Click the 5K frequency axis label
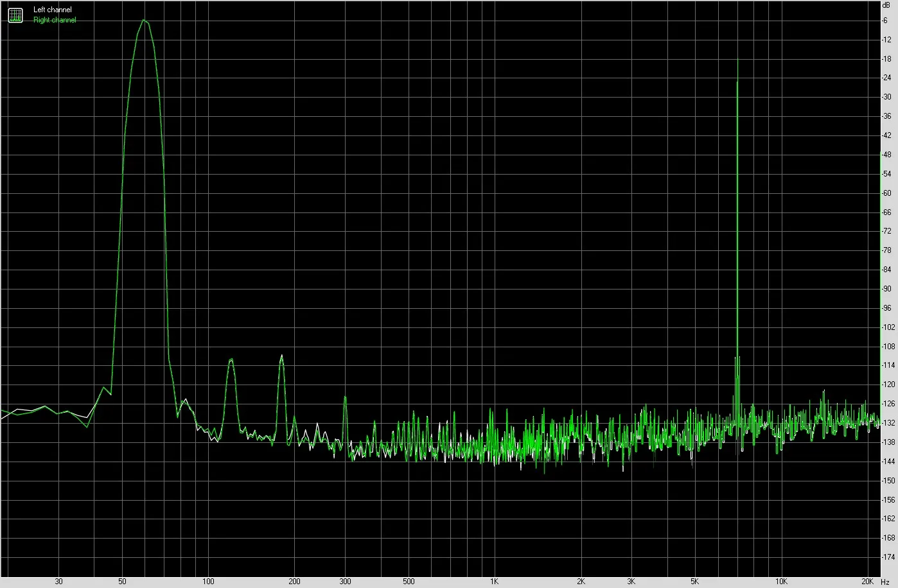The width and height of the screenshot is (898, 588). (694, 582)
